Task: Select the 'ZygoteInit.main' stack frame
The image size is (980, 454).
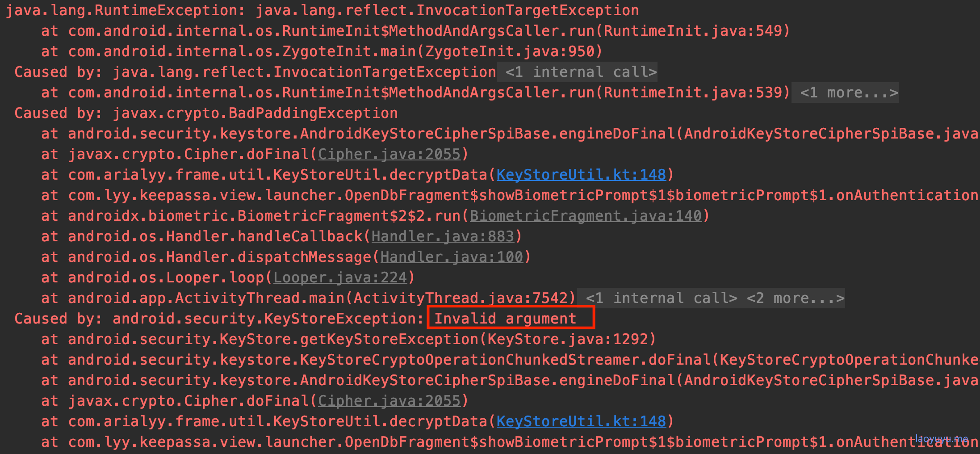Action: coord(322,51)
